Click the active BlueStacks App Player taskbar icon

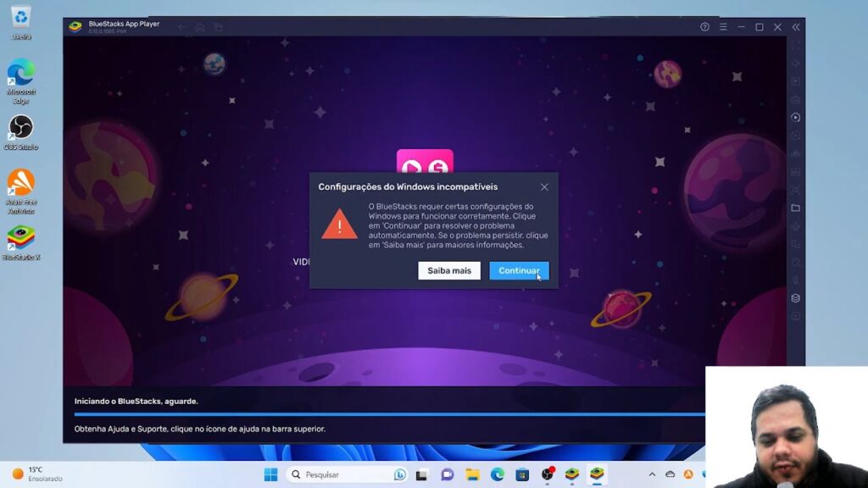pos(597,474)
